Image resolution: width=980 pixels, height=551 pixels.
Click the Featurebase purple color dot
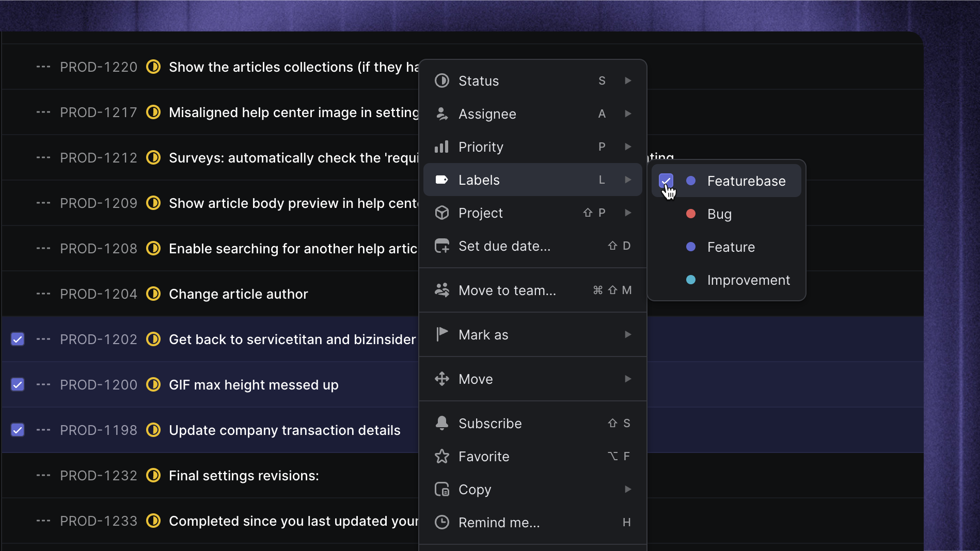point(691,181)
